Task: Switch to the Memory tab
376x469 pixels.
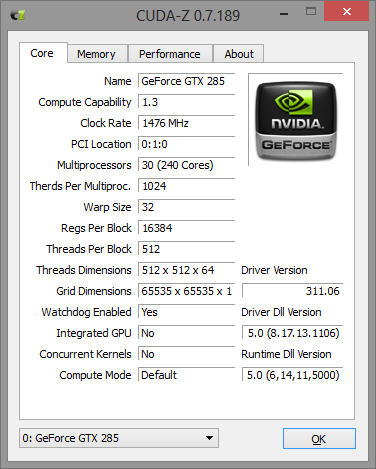Action: 96,54
